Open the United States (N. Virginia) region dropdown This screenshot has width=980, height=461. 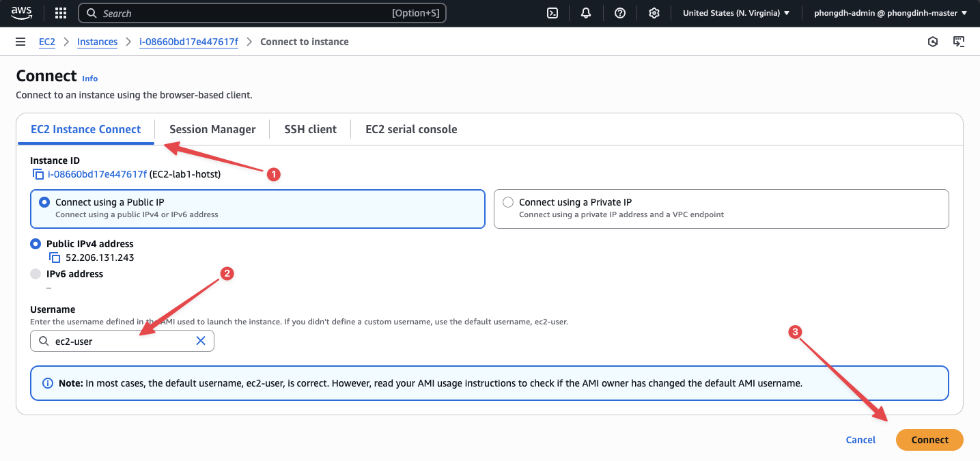(x=736, y=13)
